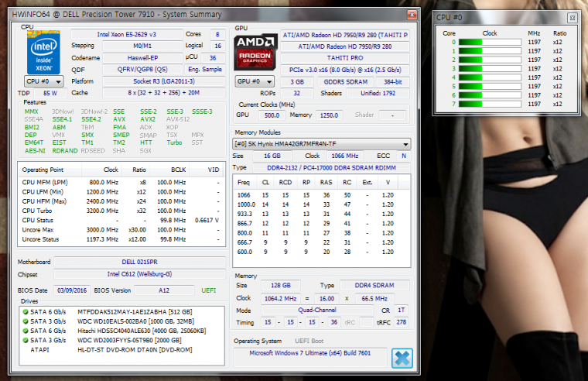
Task: Click the Operating Point column header
Action: click(x=50, y=170)
